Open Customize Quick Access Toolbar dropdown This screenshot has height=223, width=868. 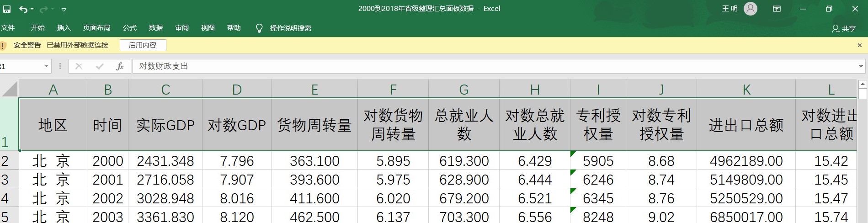[64, 9]
